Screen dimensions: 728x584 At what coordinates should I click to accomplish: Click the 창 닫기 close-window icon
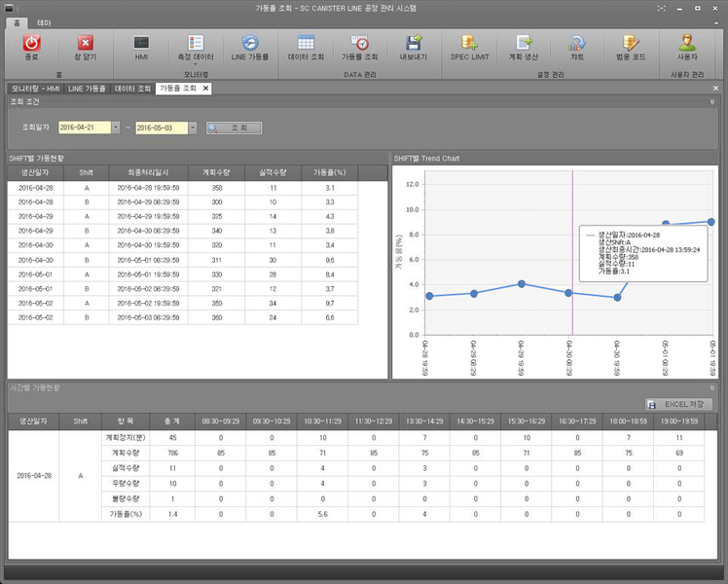pos(85,43)
